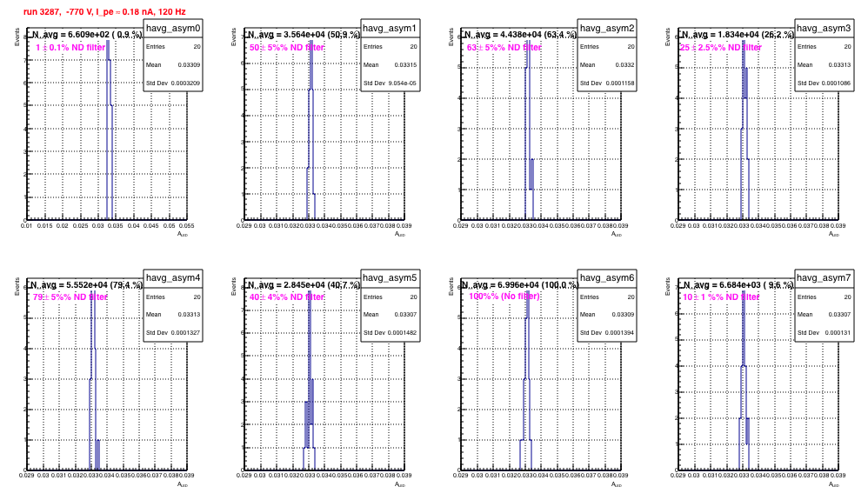This screenshot has height=500, width=868.
Task: Select the magenta '100%% (No filter)' label
Action: coord(504,297)
